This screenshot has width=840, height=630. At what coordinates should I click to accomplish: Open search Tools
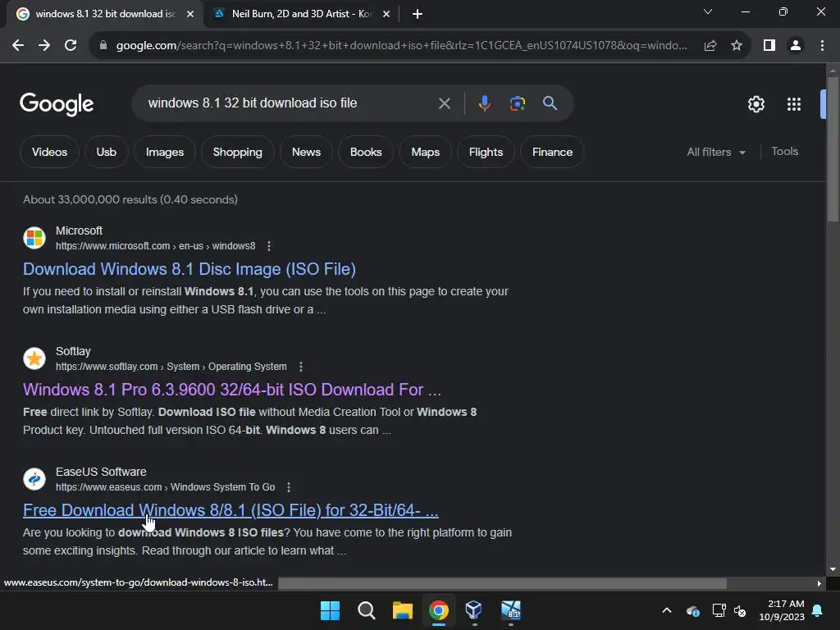pyautogui.click(x=784, y=152)
